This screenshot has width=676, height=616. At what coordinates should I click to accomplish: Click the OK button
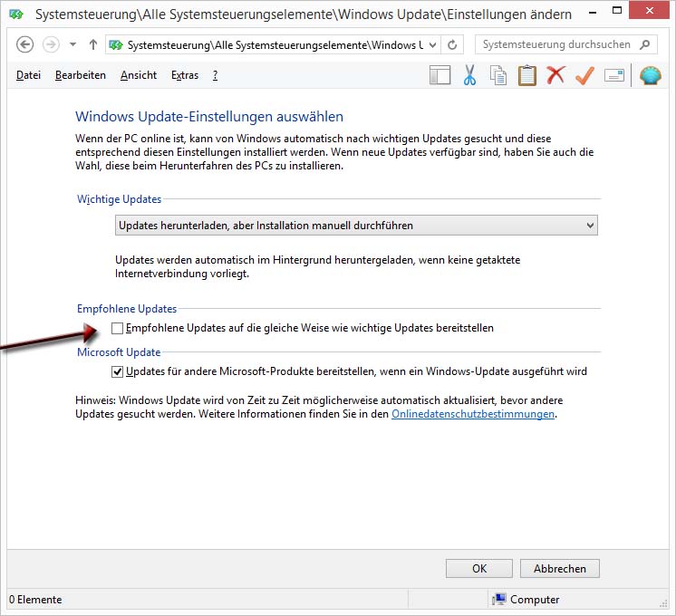(x=479, y=569)
